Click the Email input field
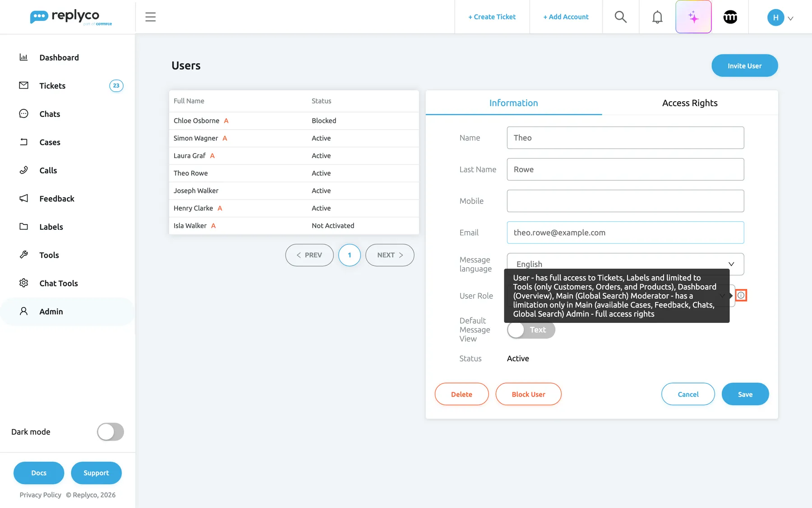This screenshot has height=508, width=812. [625, 233]
